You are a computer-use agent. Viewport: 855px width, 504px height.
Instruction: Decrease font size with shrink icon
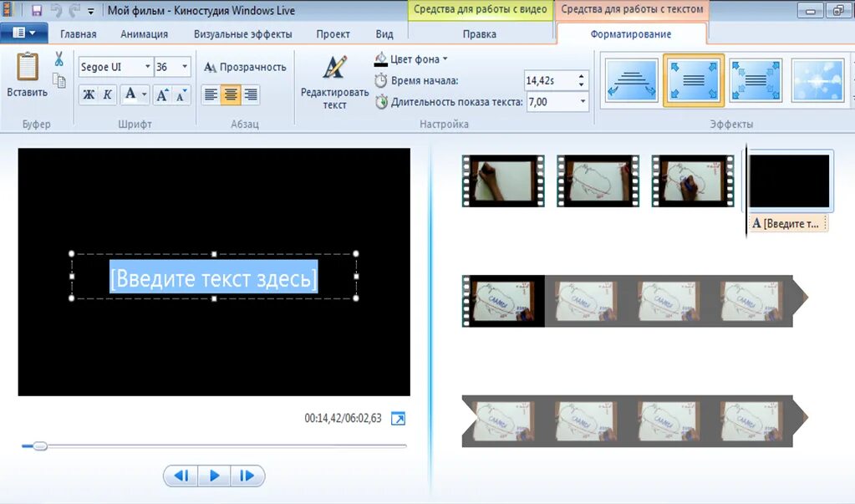point(181,95)
